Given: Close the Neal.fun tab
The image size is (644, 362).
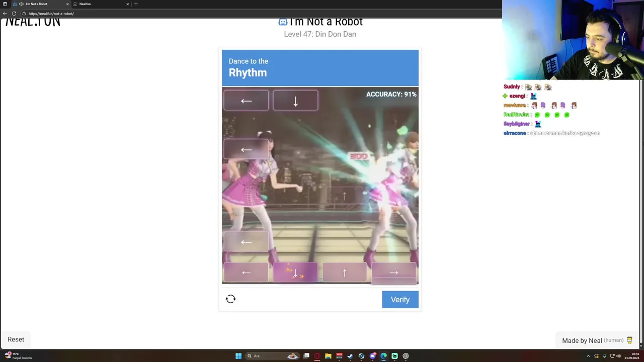Looking at the screenshot, I should [x=127, y=4].
